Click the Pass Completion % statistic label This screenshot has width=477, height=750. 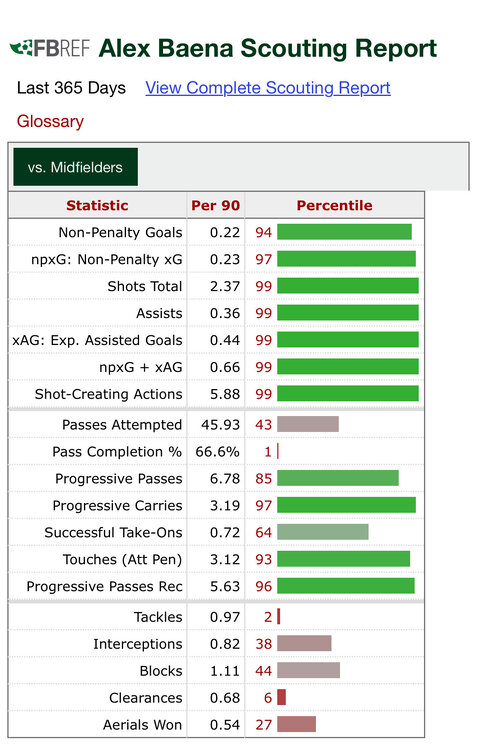(117, 452)
